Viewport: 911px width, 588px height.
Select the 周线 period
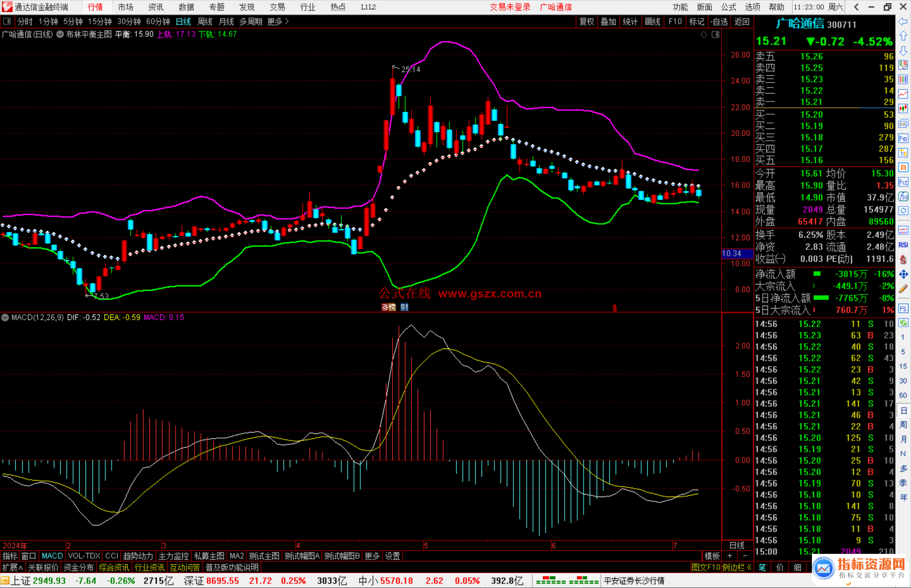[x=205, y=21]
